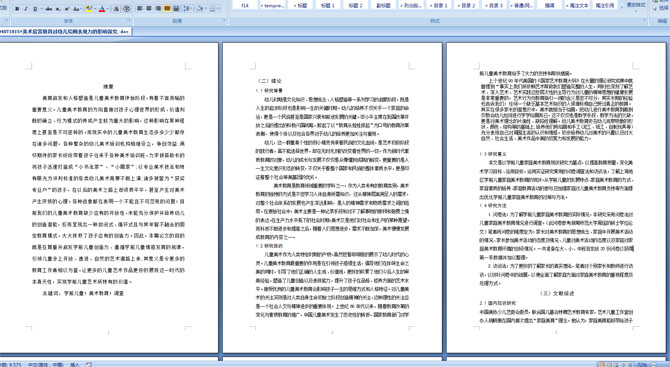Click the keywords line on first page
The image size is (670, 367).
[x=82, y=294]
